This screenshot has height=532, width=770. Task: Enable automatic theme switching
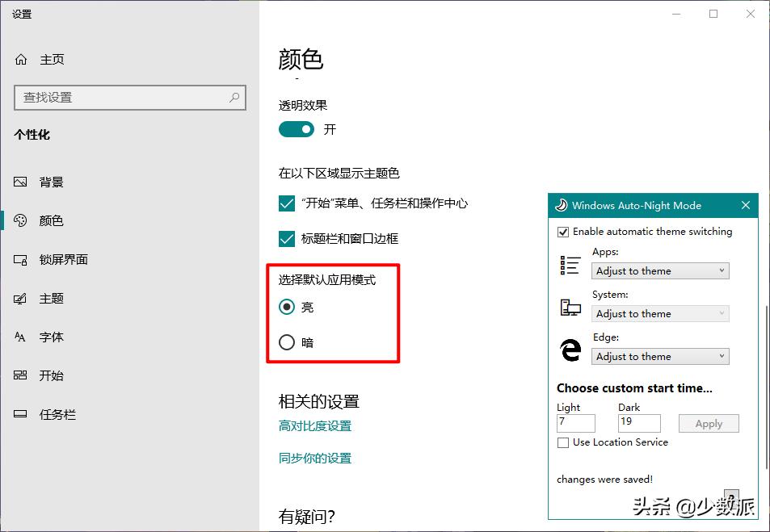(562, 232)
